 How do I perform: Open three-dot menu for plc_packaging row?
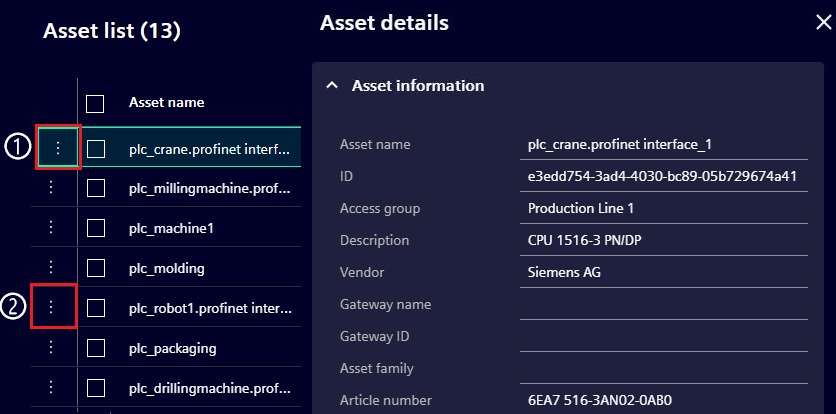tap(51, 348)
